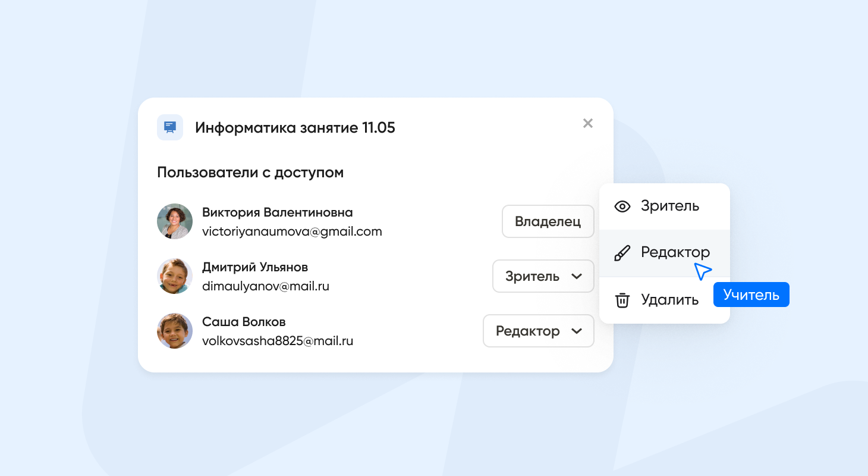The height and width of the screenshot is (476, 868).
Task: Select Удалить to remove user access
Action: [669, 300]
